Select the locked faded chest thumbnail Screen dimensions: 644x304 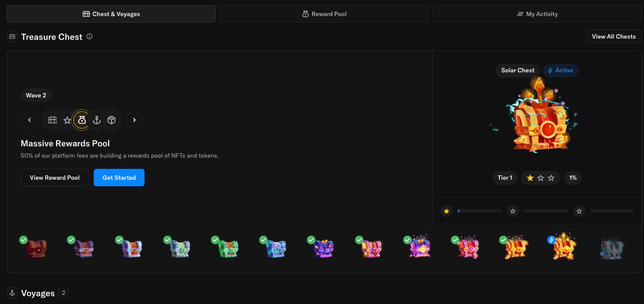pos(612,249)
